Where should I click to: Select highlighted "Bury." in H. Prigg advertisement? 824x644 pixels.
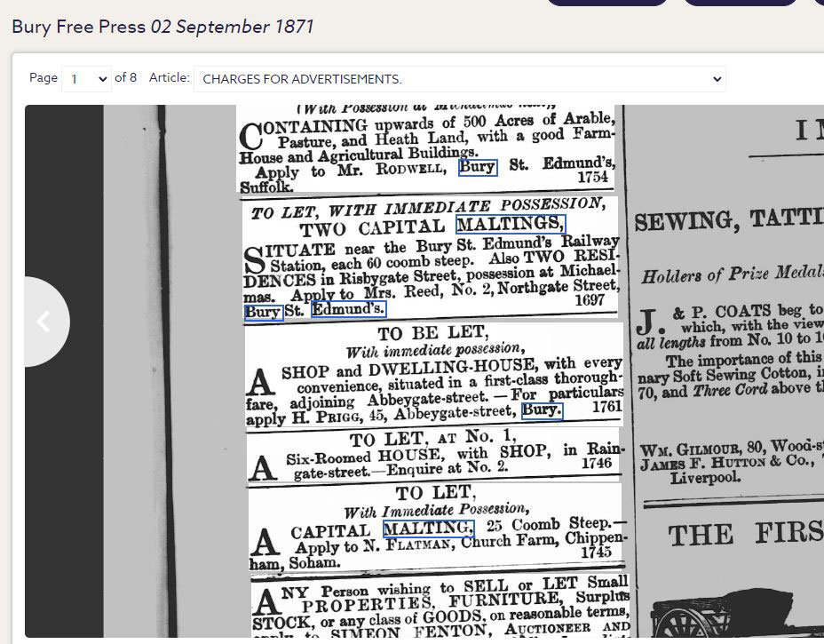pos(542,410)
